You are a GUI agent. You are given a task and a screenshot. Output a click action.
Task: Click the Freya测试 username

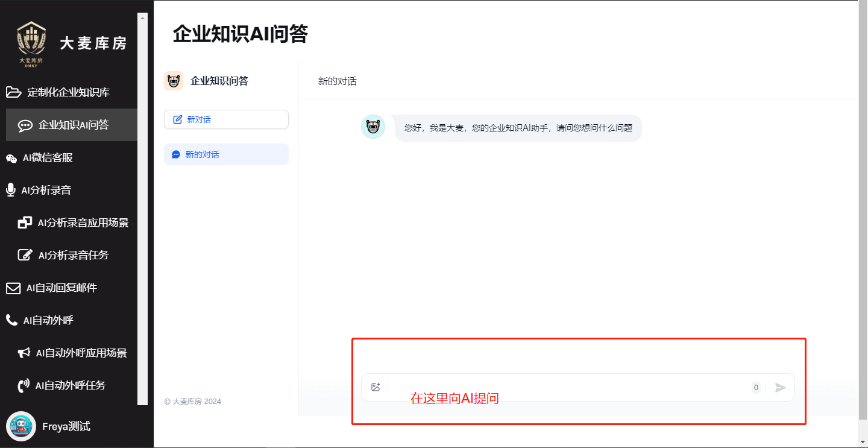pos(66,426)
